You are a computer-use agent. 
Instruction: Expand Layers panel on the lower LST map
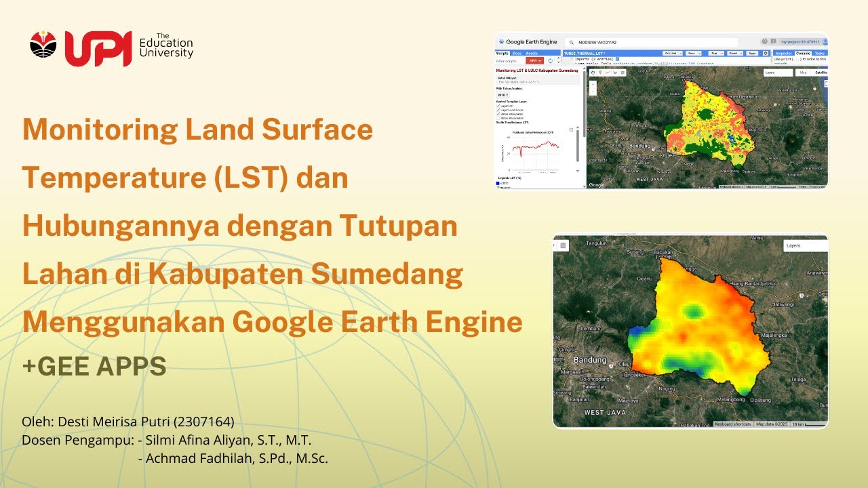click(806, 245)
